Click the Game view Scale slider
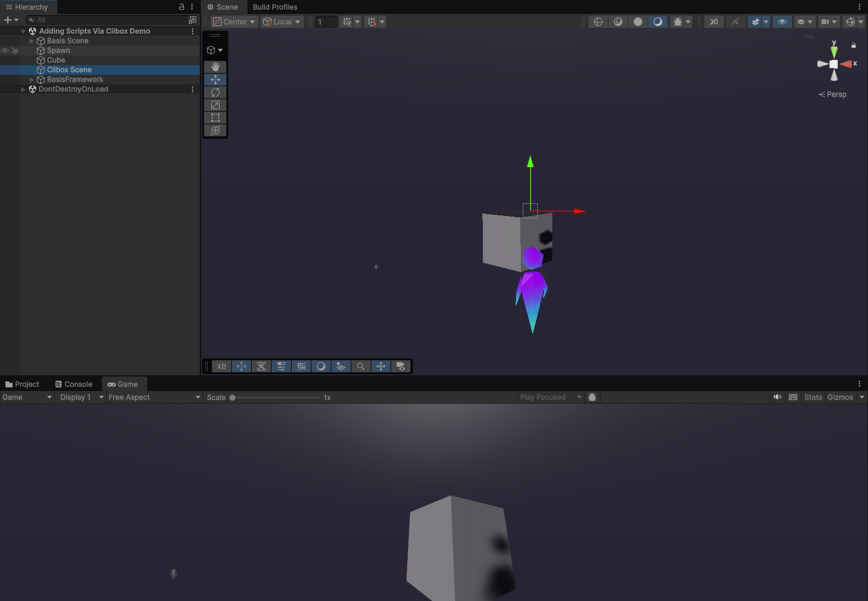The image size is (868, 601). pyautogui.click(x=276, y=398)
